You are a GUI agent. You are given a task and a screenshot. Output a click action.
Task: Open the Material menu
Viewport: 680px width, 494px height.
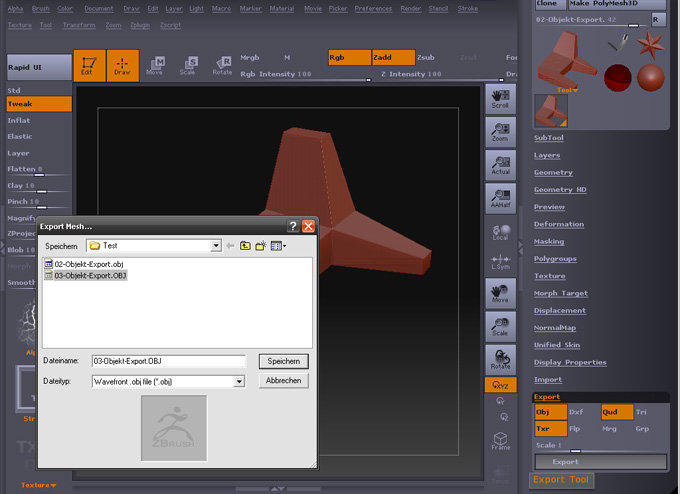coord(282,8)
